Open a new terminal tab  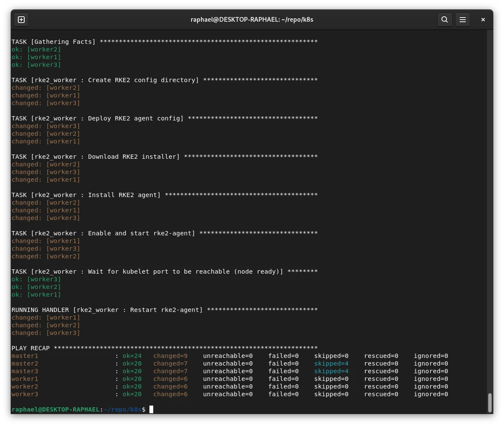point(21,20)
